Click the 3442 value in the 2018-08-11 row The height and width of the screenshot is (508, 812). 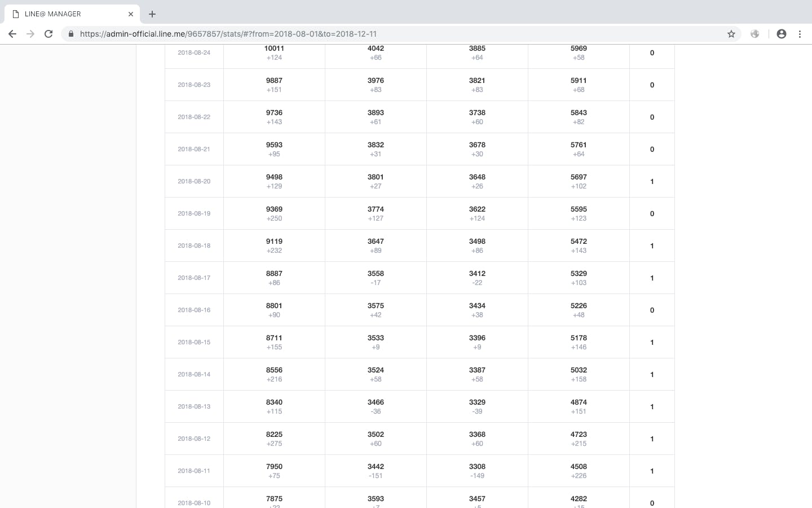376,467
